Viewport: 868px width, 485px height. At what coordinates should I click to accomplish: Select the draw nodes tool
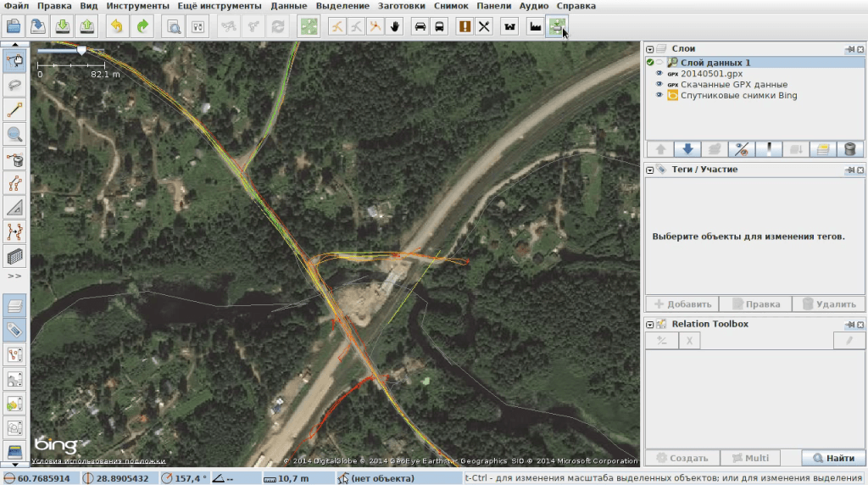pyautogui.click(x=14, y=109)
